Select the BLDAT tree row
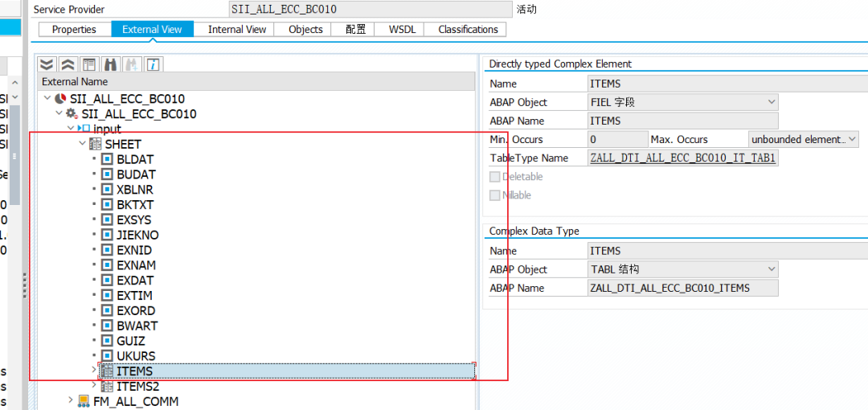This screenshot has height=410, width=868. click(x=135, y=159)
